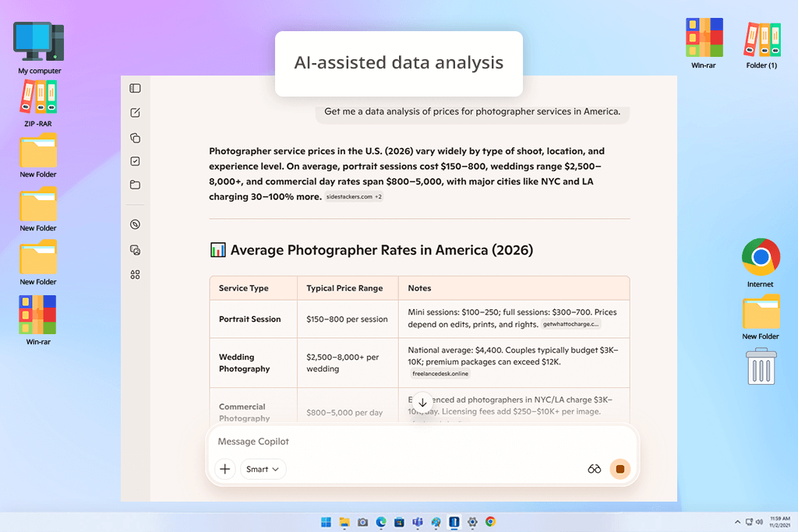The width and height of the screenshot is (798, 532).
Task: Select the Win-rar icon beside Folder (1)
Action: coord(704,44)
